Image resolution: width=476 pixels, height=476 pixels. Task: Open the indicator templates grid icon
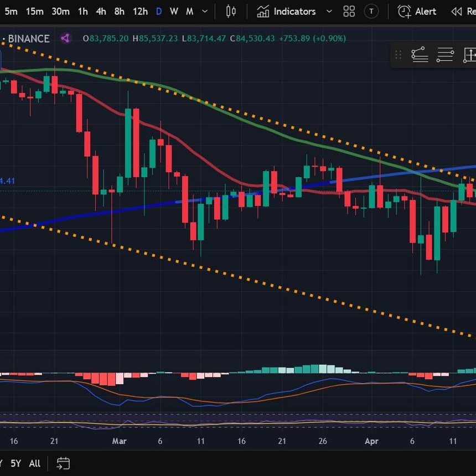click(349, 12)
